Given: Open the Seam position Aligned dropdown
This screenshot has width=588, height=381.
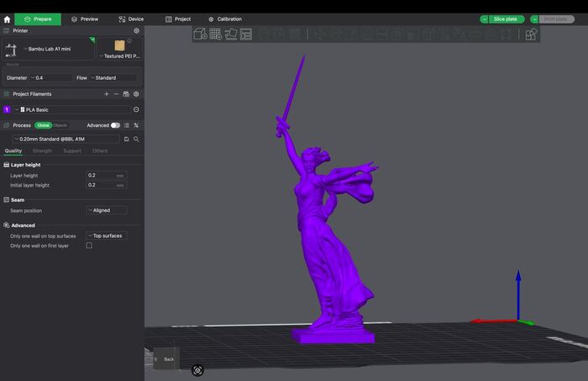Looking at the screenshot, I should pos(107,210).
